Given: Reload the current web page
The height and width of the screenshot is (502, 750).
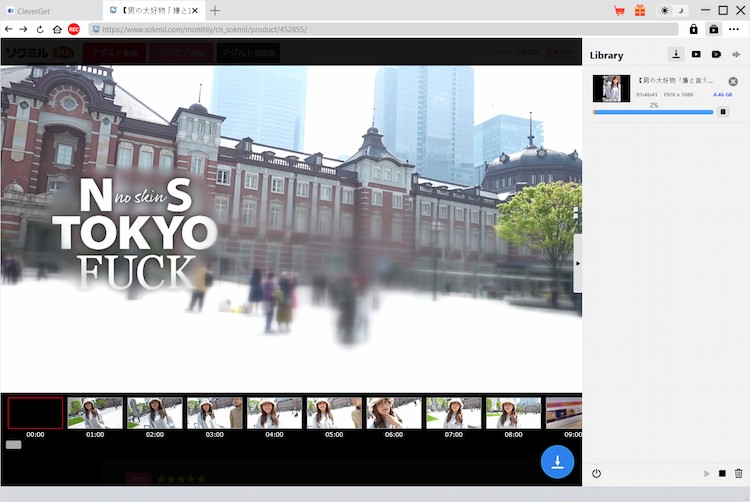Looking at the screenshot, I should pos(40,29).
